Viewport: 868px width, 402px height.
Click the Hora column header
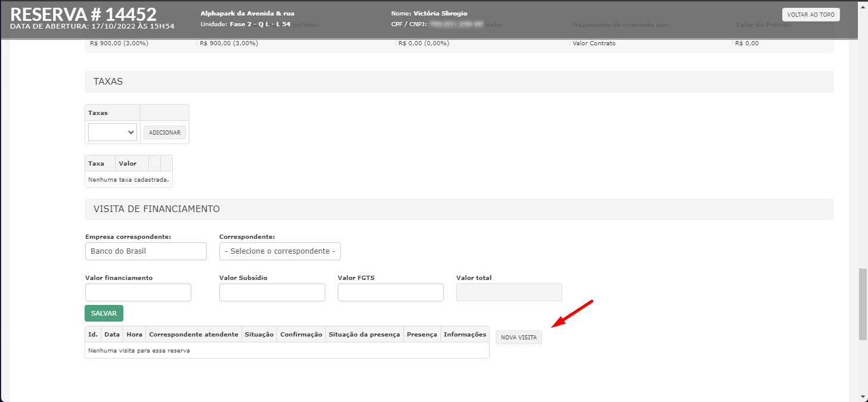click(134, 335)
